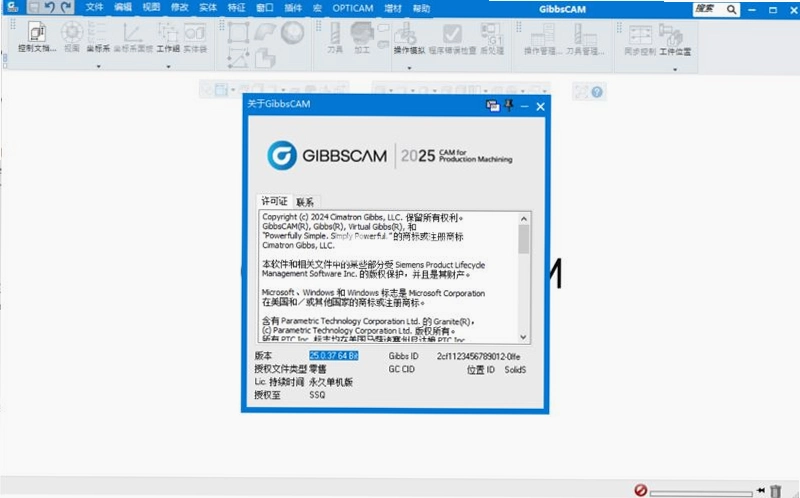The height and width of the screenshot is (498, 800).
Task: Click the 永久单机版 license duration value
Action: click(x=331, y=382)
